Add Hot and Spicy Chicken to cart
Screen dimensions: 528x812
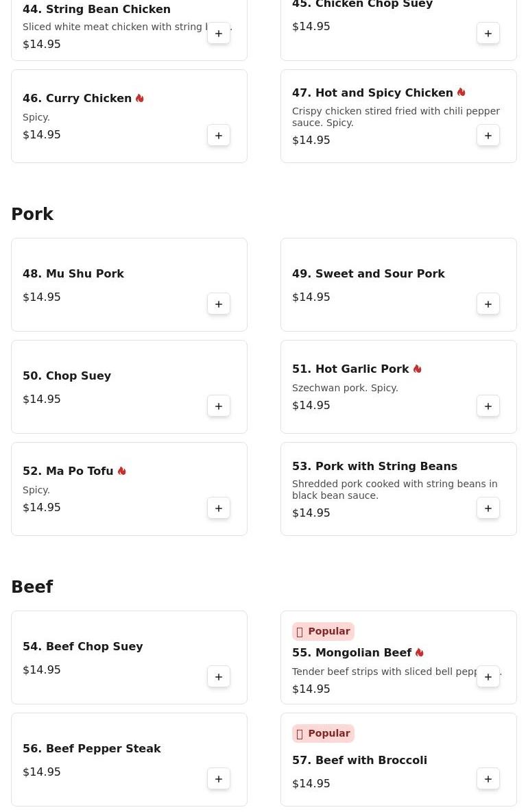tap(488, 136)
